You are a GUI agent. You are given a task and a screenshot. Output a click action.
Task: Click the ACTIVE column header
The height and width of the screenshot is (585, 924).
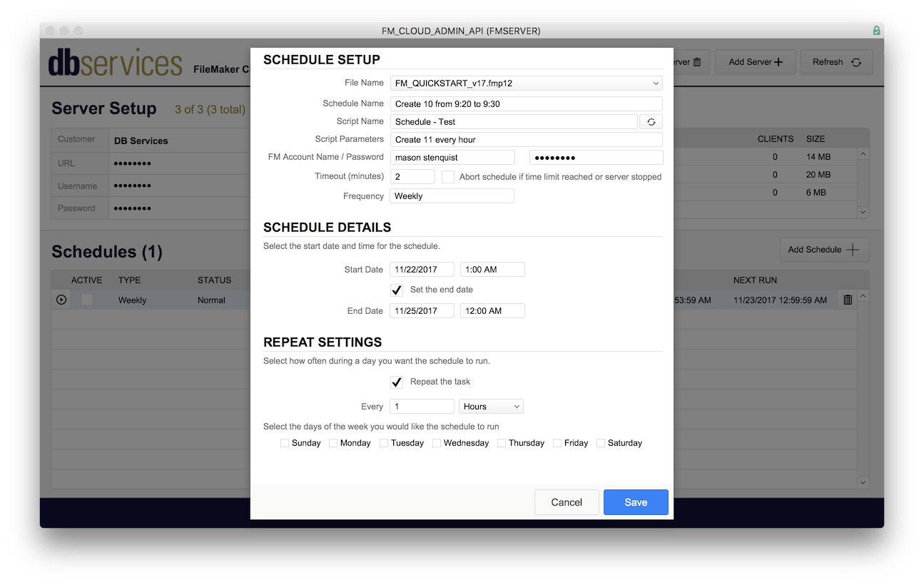coord(86,280)
